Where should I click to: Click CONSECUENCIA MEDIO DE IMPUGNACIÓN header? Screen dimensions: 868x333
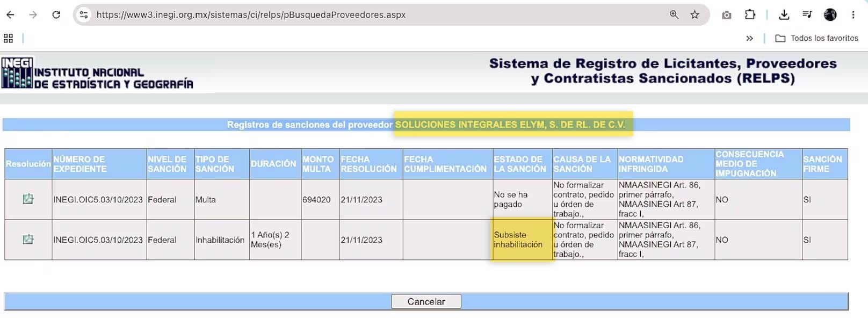tap(758, 164)
